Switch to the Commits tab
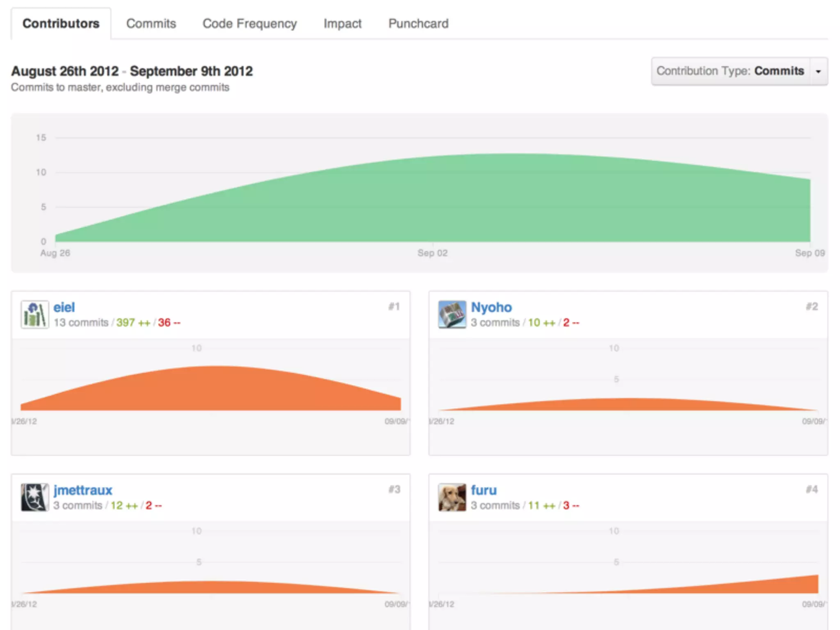 [151, 24]
